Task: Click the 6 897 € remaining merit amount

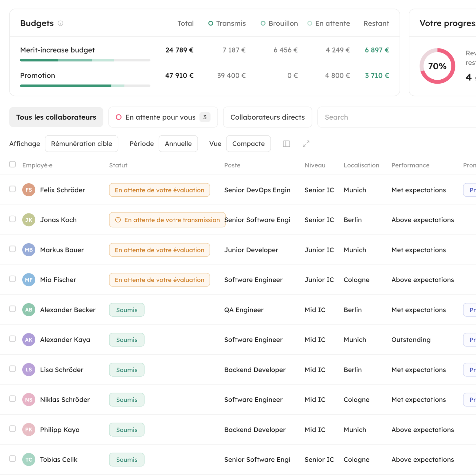Action: 377,50
